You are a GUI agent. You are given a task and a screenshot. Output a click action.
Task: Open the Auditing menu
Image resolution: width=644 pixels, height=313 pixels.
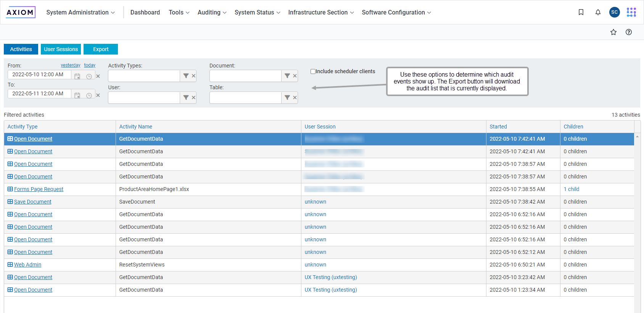point(212,12)
